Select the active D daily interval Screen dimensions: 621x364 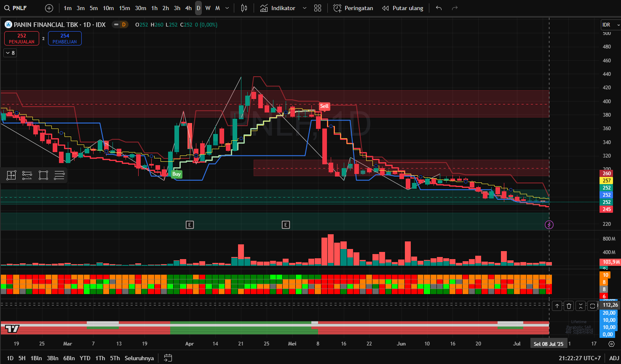click(198, 8)
